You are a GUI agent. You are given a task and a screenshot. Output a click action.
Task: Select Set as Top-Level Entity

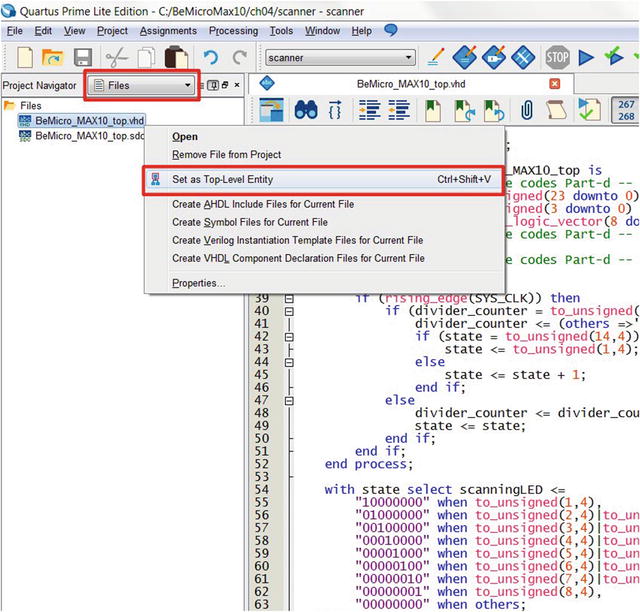click(x=323, y=180)
